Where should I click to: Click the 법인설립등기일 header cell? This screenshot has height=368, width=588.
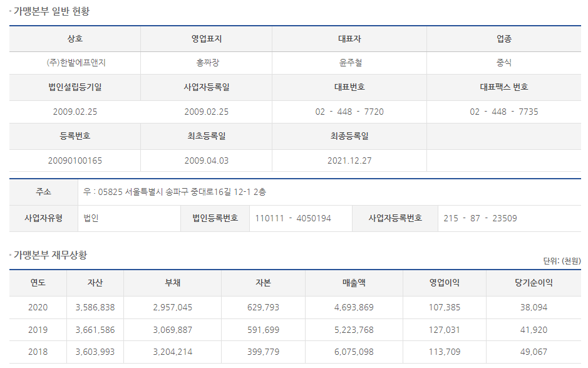(x=75, y=87)
